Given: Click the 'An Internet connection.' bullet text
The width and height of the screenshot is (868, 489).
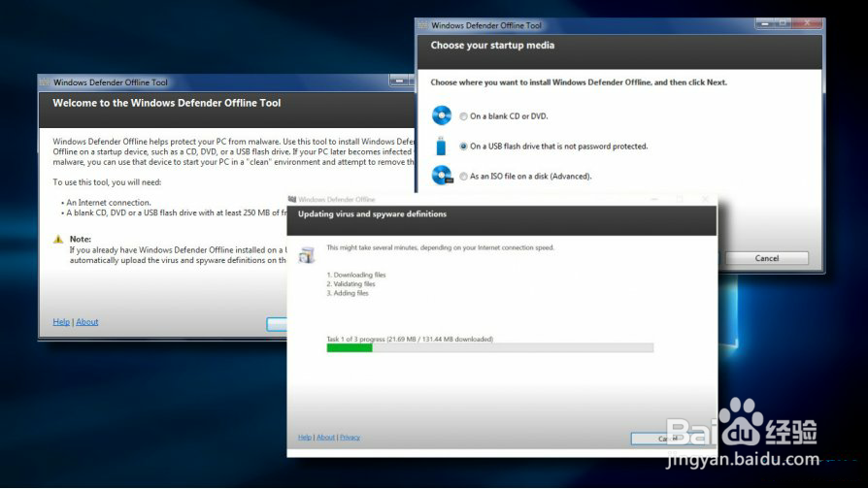Looking at the screenshot, I should click(109, 203).
